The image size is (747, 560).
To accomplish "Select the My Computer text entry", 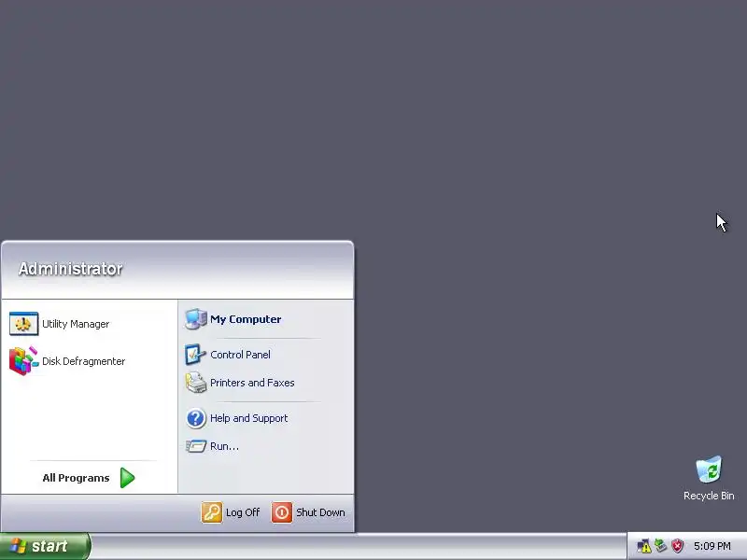I will coord(246,319).
